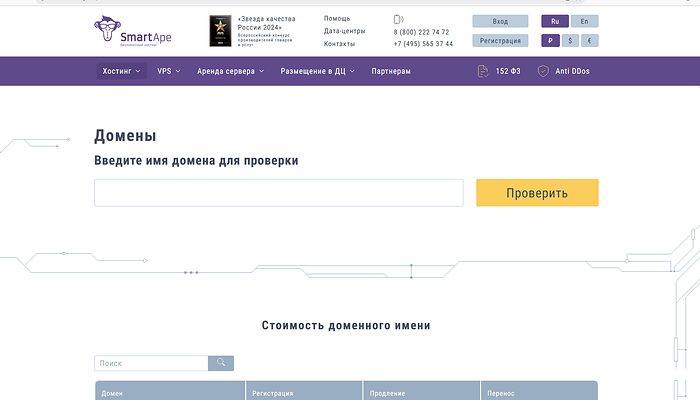Click the Домен column header
Viewport: 700px width, 400px height.
click(x=170, y=391)
